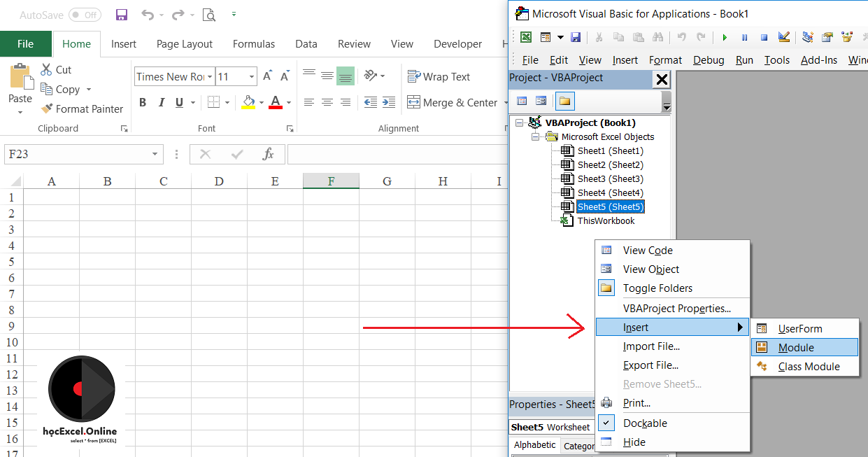Toggle italic formatting
This screenshot has height=457, width=868.
pos(161,102)
